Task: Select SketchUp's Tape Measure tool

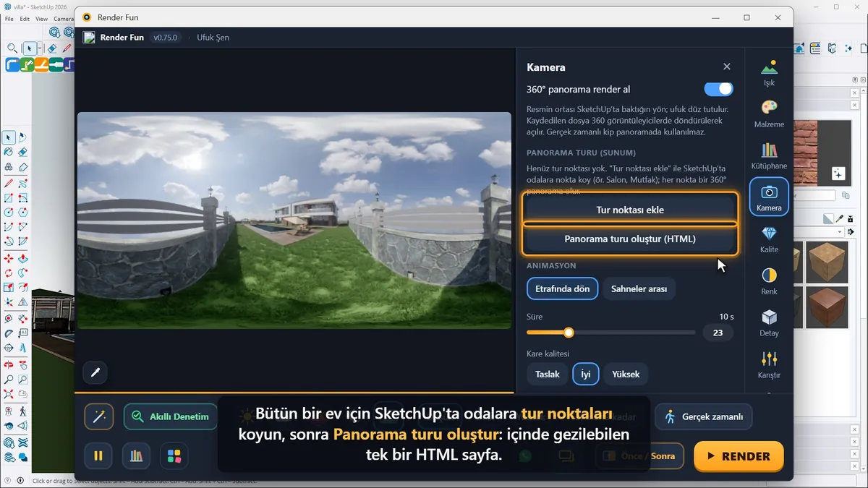Action: (8, 319)
